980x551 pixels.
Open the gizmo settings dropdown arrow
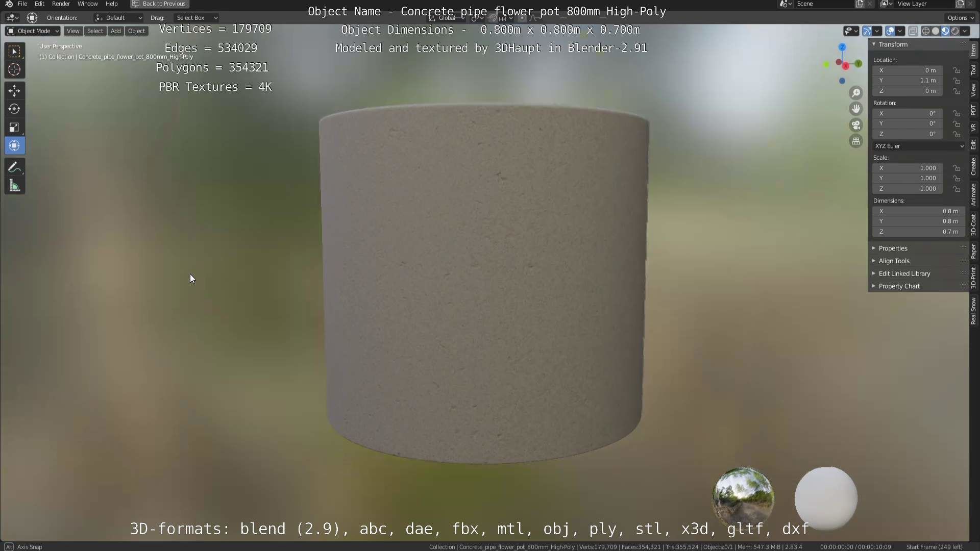pyautogui.click(x=877, y=31)
